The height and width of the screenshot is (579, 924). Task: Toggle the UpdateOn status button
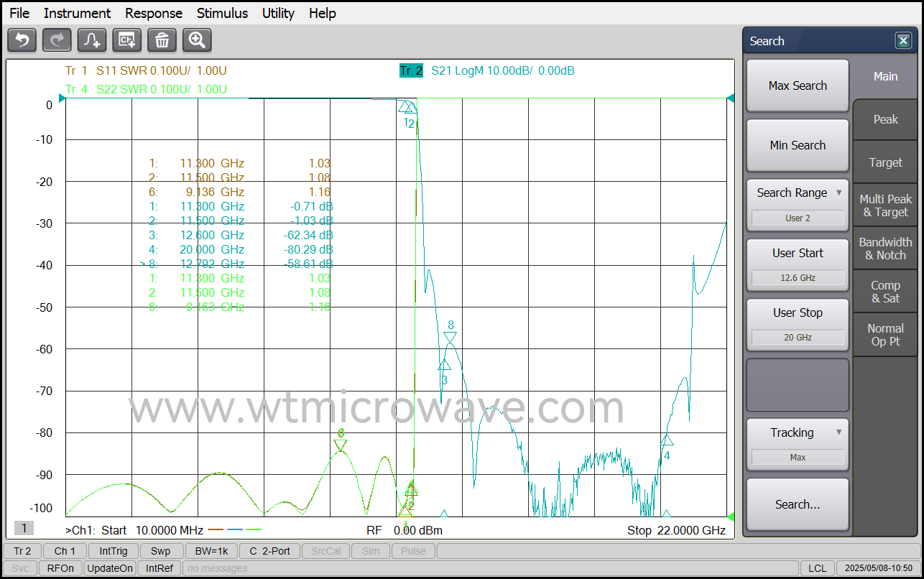click(110, 568)
